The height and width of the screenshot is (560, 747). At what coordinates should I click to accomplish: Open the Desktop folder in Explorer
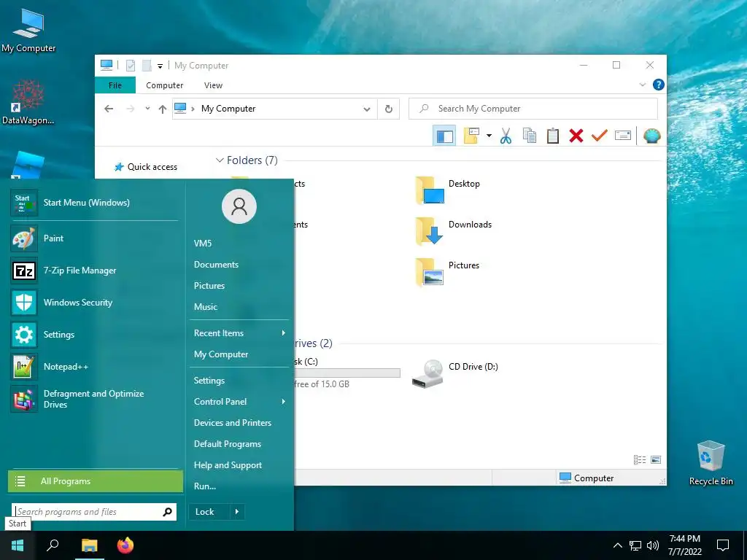pyautogui.click(x=448, y=190)
